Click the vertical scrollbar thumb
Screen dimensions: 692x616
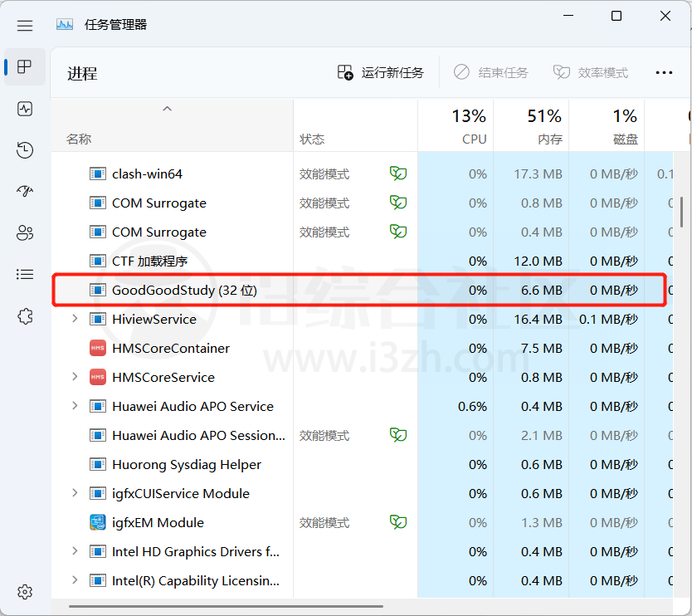[682, 213]
